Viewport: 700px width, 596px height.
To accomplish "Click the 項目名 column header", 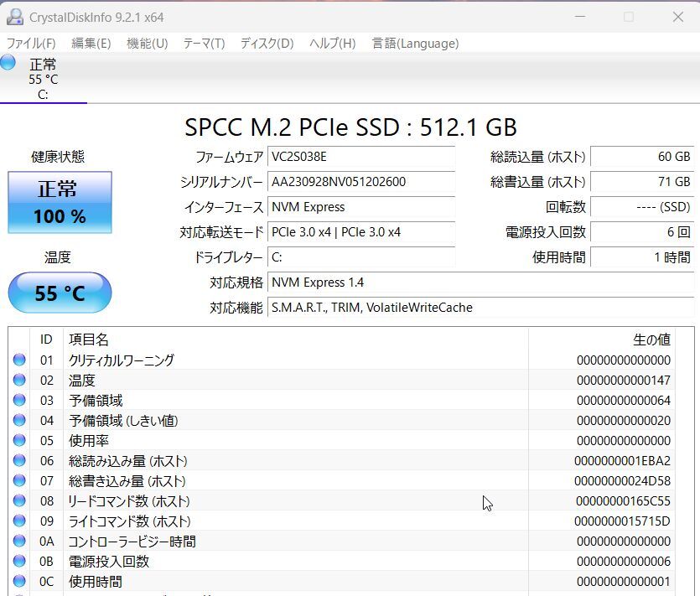I will coord(89,339).
